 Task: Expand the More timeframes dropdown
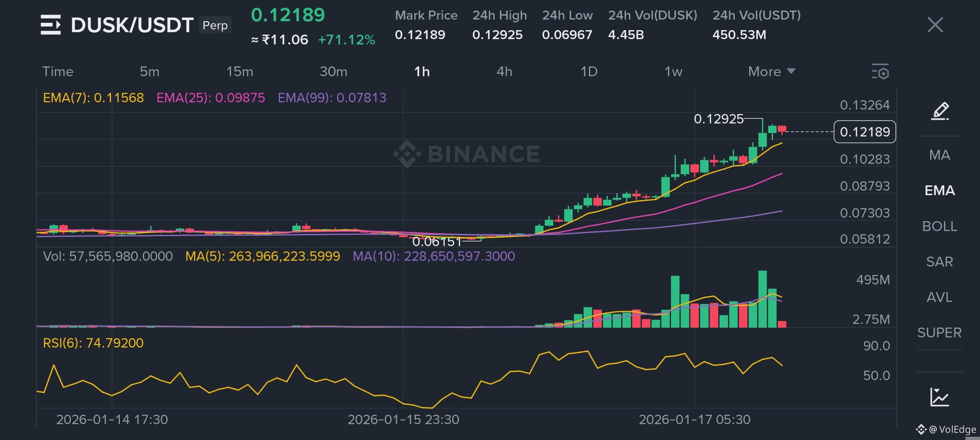click(772, 72)
